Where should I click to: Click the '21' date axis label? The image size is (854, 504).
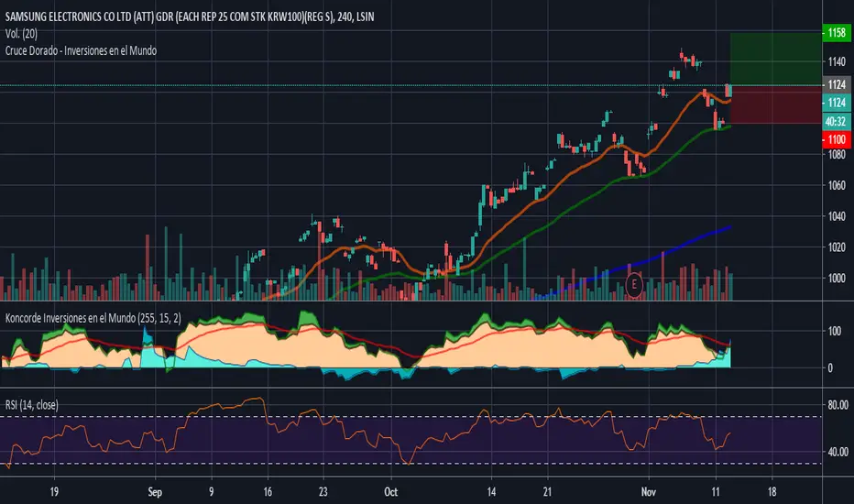pyautogui.click(x=547, y=492)
